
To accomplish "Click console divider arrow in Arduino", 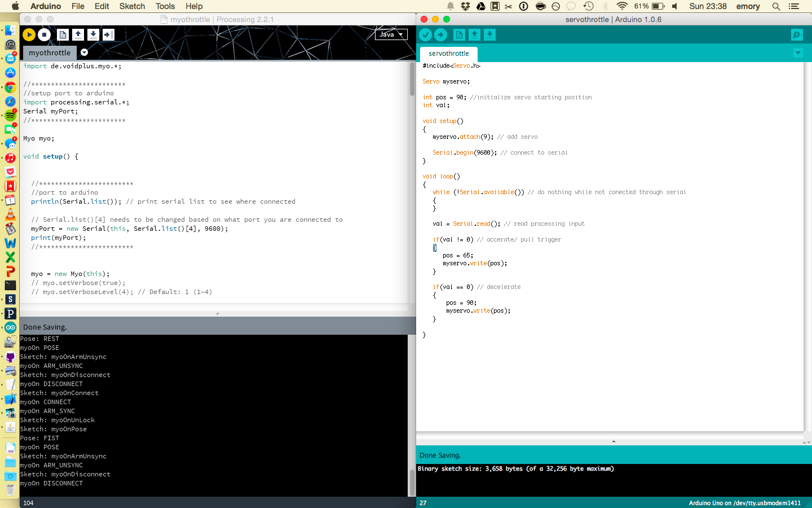I will pyautogui.click(x=614, y=442).
